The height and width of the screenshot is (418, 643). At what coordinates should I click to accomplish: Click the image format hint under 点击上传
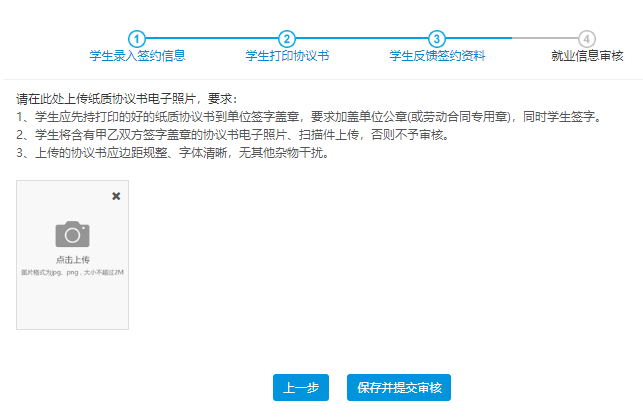(72, 271)
